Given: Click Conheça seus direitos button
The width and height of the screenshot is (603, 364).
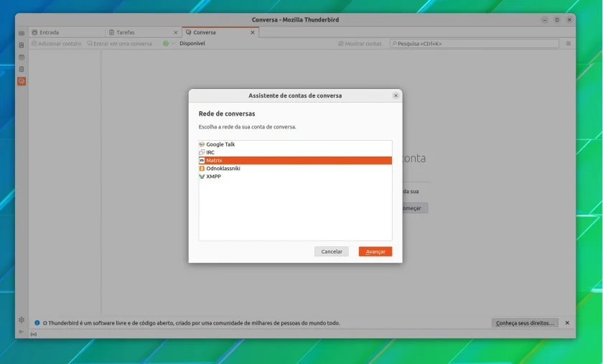Looking at the screenshot, I should coord(525,323).
